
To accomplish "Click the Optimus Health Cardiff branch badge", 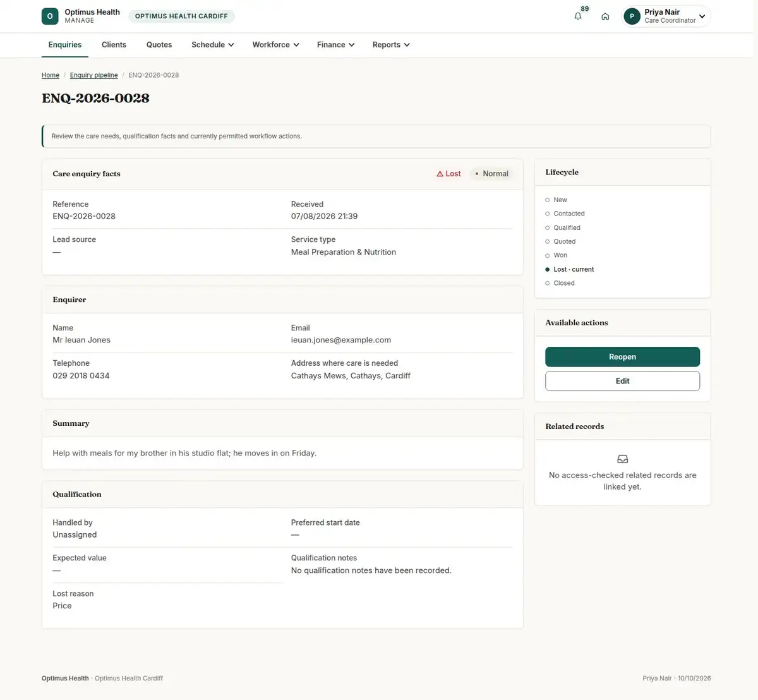I will pos(181,16).
